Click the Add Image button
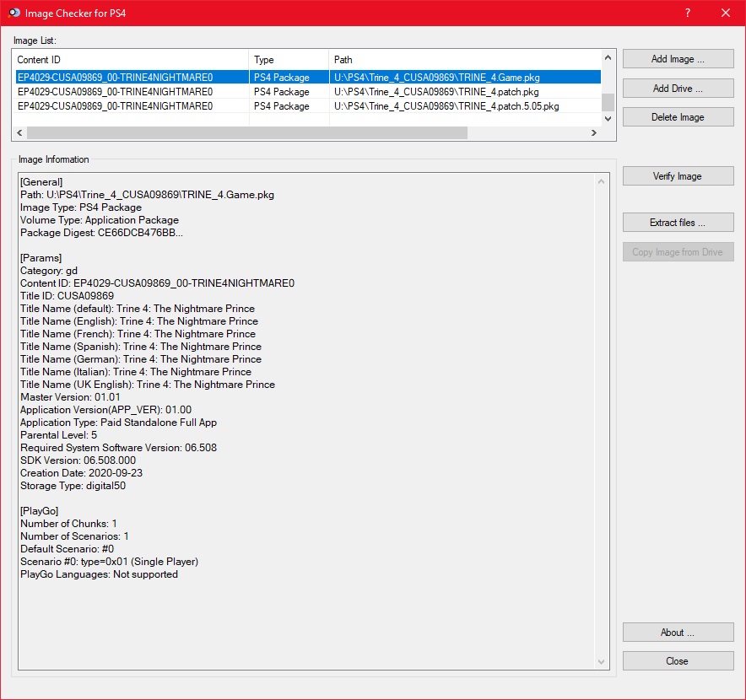Image resolution: width=746 pixels, height=700 pixels. 678,59
